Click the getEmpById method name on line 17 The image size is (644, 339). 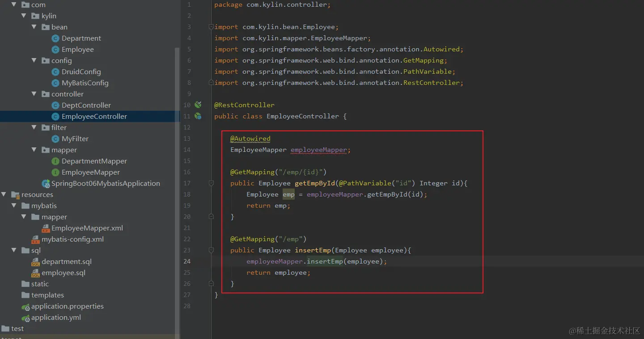pyautogui.click(x=315, y=183)
